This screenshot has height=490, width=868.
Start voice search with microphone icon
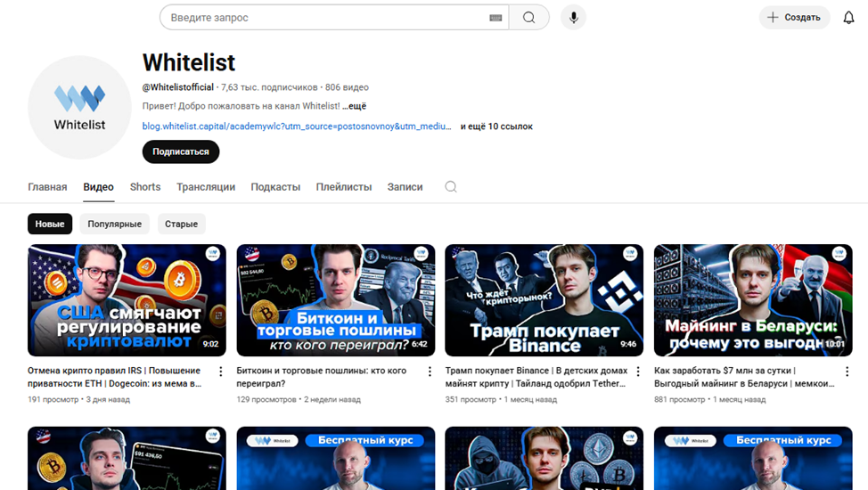(x=574, y=18)
